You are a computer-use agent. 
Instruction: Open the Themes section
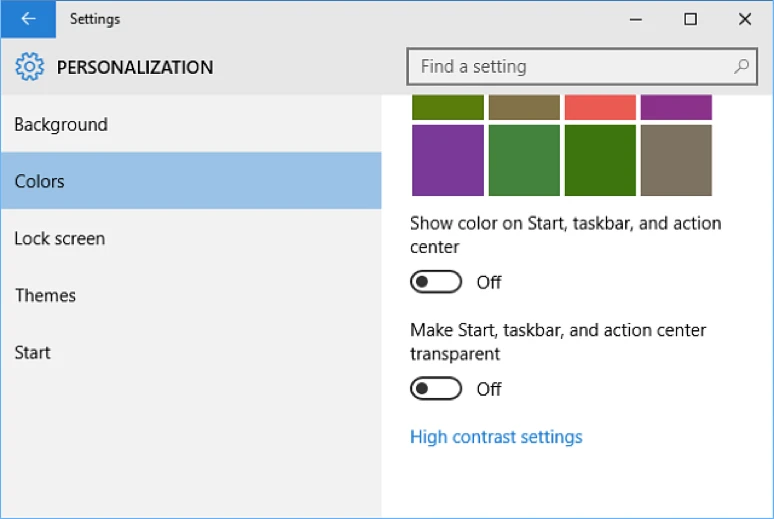pos(191,295)
